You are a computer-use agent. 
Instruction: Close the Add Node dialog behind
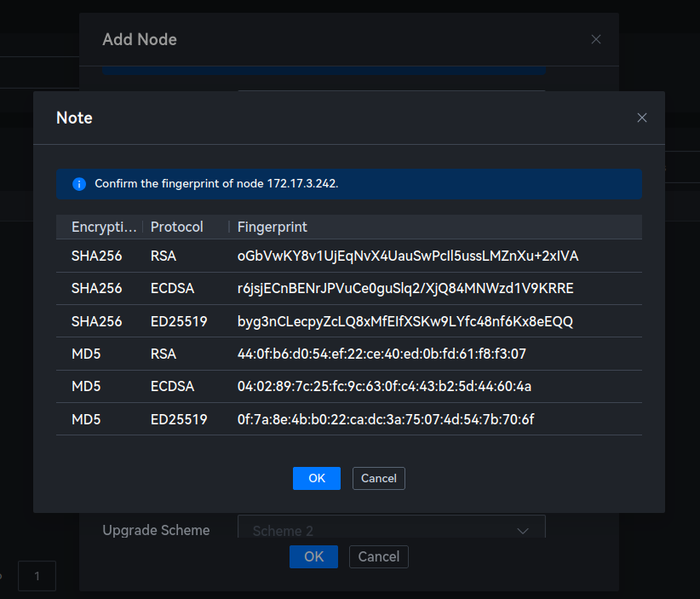click(596, 39)
